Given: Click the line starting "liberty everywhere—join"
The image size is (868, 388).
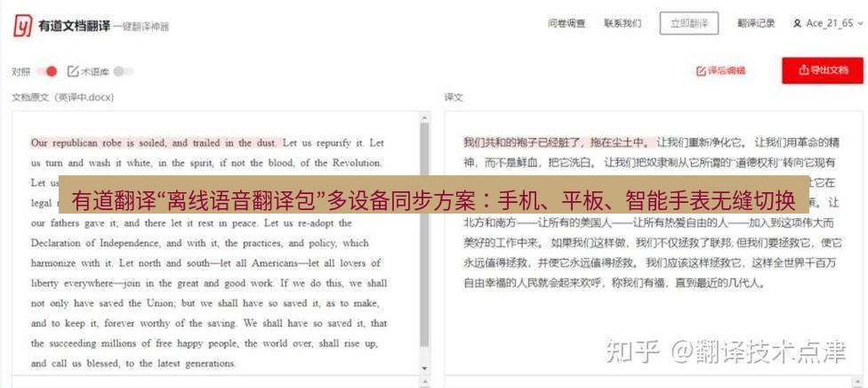Looking at the screenshot, I should click(x=209, y=283).
